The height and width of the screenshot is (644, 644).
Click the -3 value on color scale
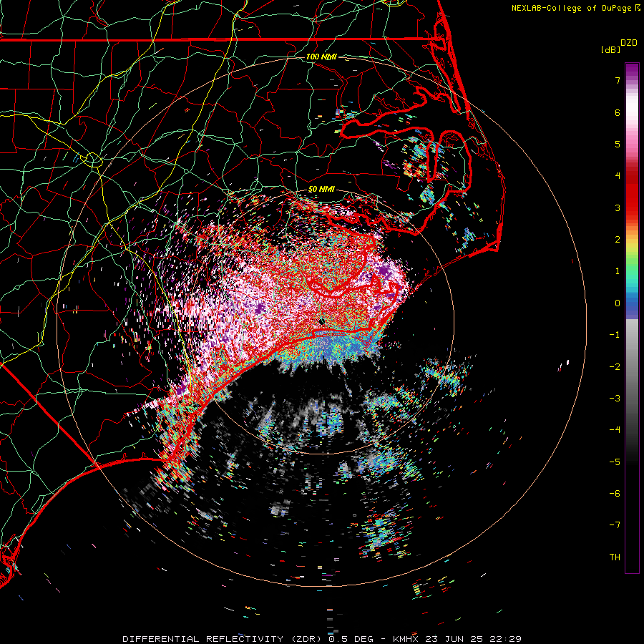[x=615, y=399]
